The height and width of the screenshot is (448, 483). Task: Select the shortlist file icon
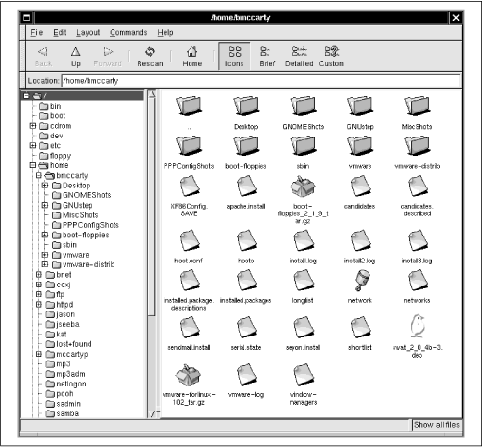361,328
